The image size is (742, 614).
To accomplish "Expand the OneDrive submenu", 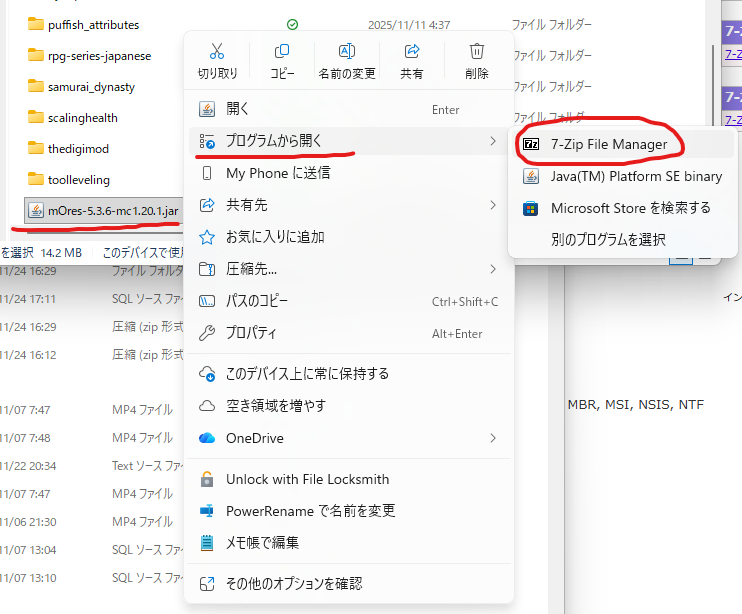I will pyautogui.click(x=493, y=438).
